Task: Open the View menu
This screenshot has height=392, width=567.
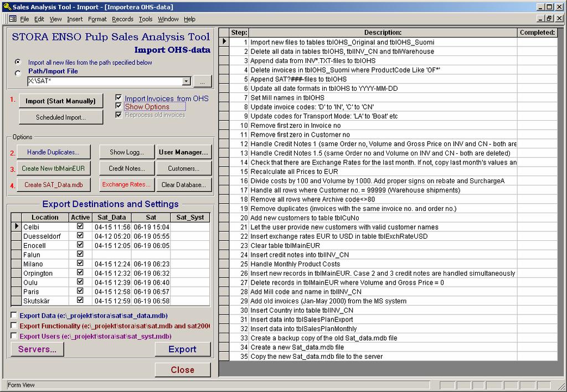Action: click(55, 19)
